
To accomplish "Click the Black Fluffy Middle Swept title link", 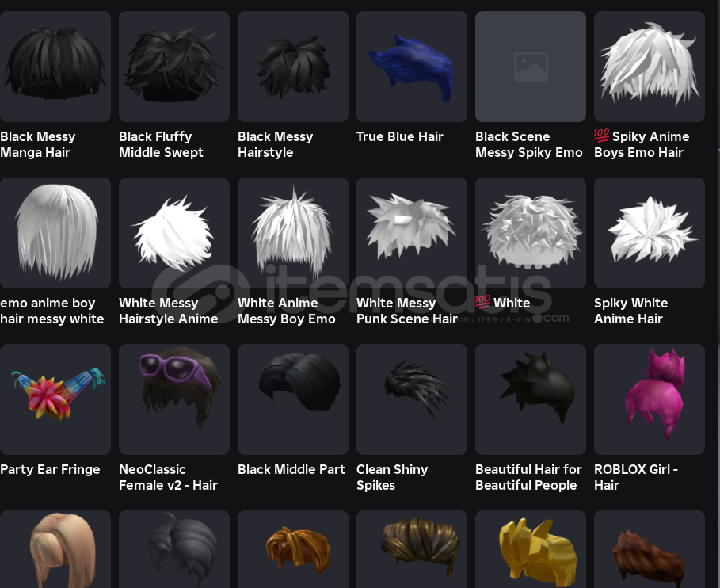I will pos(161,144).
